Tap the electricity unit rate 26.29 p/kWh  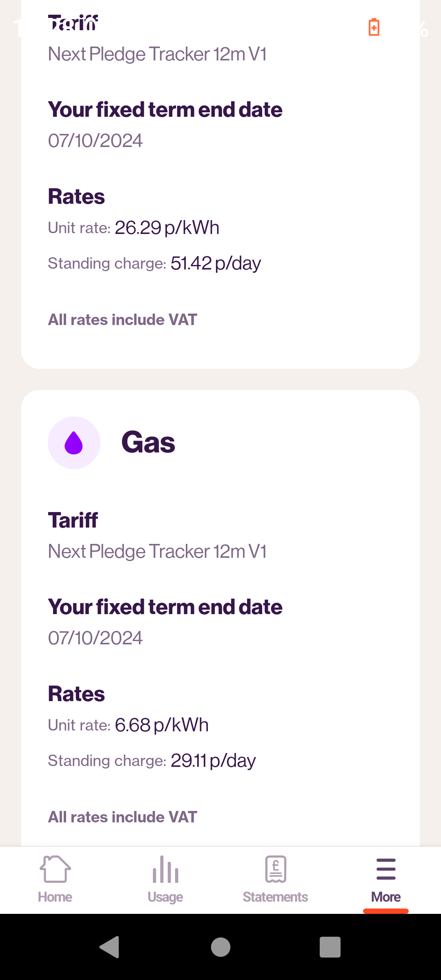tap(167, 228)
